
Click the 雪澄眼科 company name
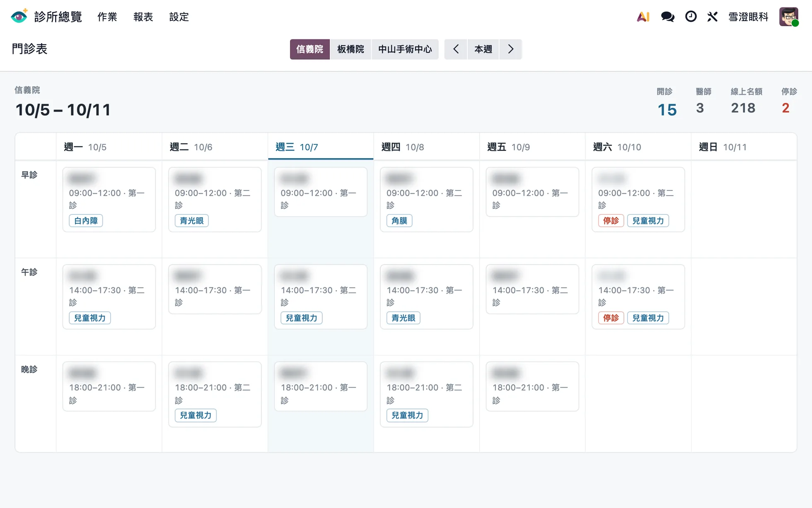pyautogui.click(x=748, y=17)
